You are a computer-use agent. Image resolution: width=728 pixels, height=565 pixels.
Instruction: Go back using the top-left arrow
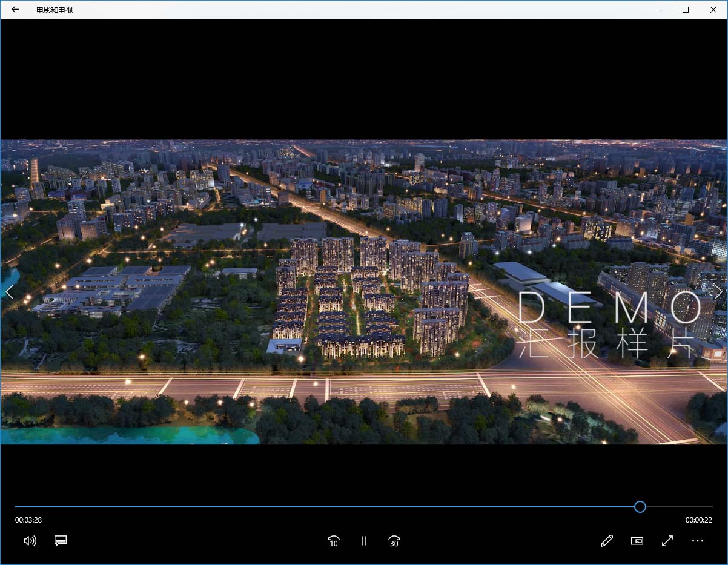click(x=15, y=10)
